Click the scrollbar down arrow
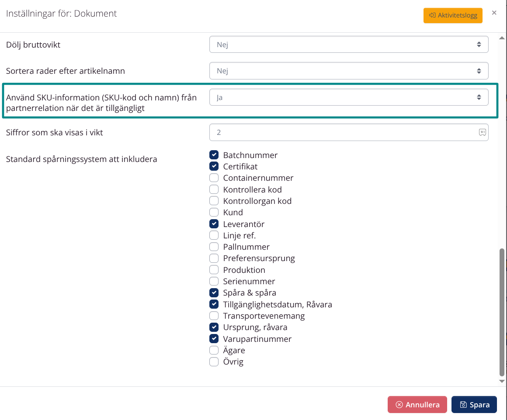This screenshot has height=420, width=507. click(x=502, y=382)
